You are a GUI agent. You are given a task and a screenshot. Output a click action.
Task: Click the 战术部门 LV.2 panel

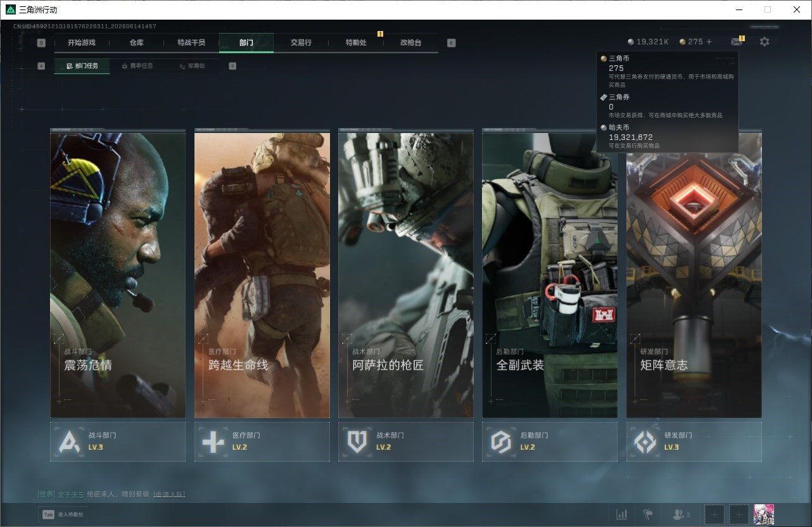tap(406, 441)
